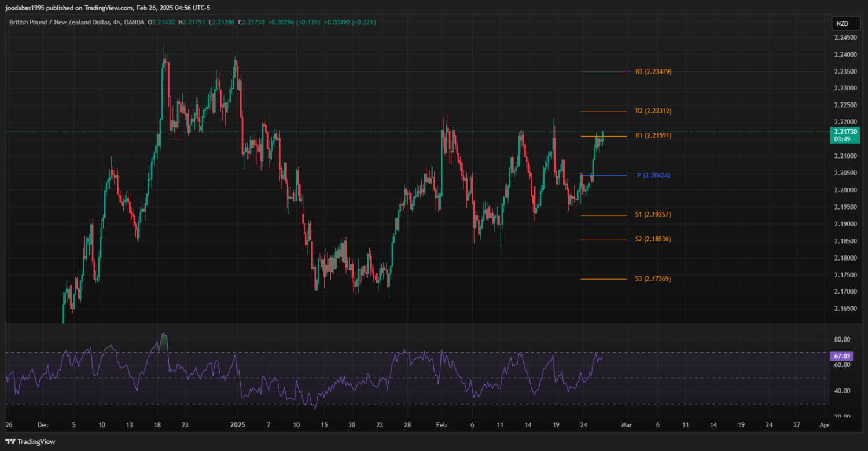Select the Feb label on the time axis
868x451 pixels.
[442, 424]
